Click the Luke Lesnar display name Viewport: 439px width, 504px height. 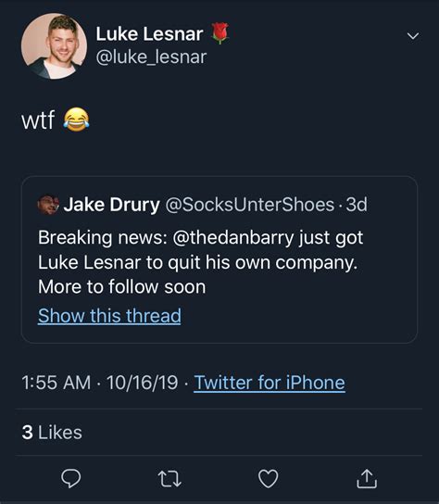(149, 33)
